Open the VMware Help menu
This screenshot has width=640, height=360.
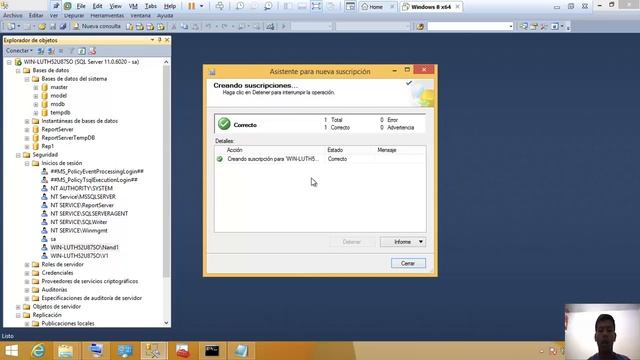(x=170, y=7)
